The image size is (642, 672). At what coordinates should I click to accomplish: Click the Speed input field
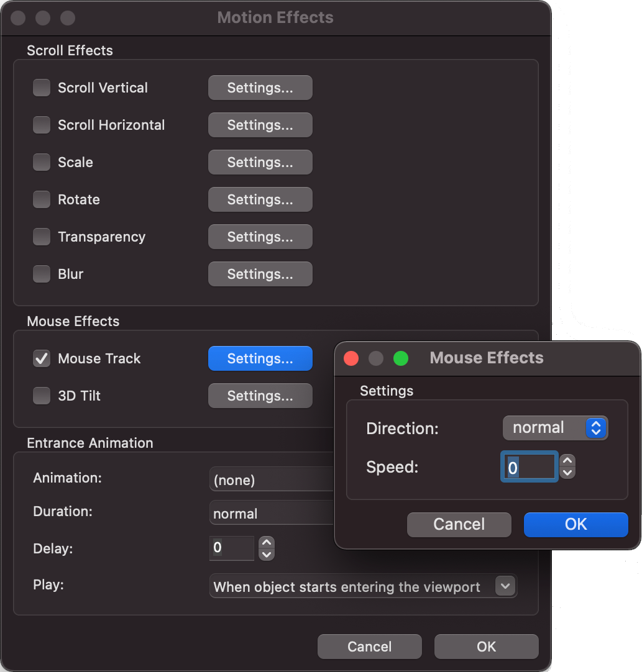tap(529, 468)
